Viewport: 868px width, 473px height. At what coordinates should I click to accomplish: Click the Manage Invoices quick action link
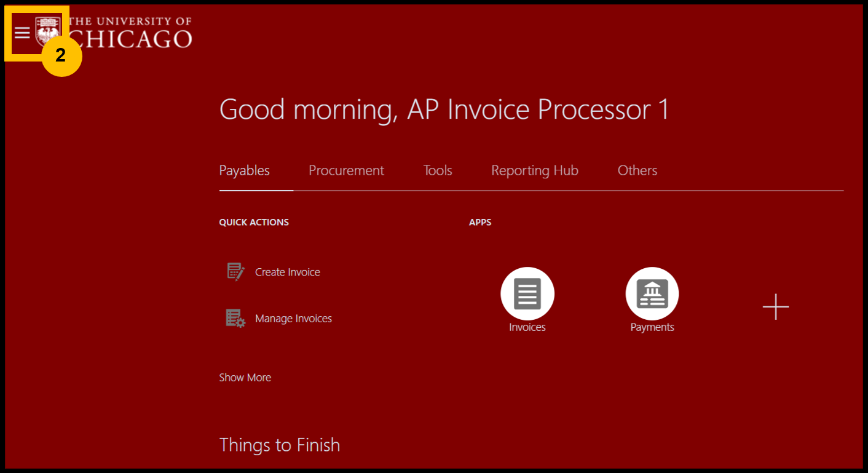[293, 319]
